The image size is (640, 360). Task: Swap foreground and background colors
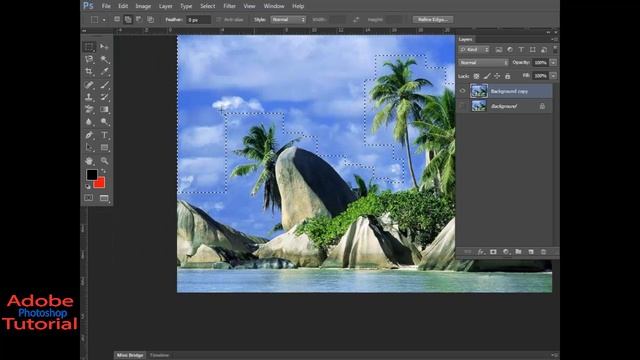tap(103, 171)
